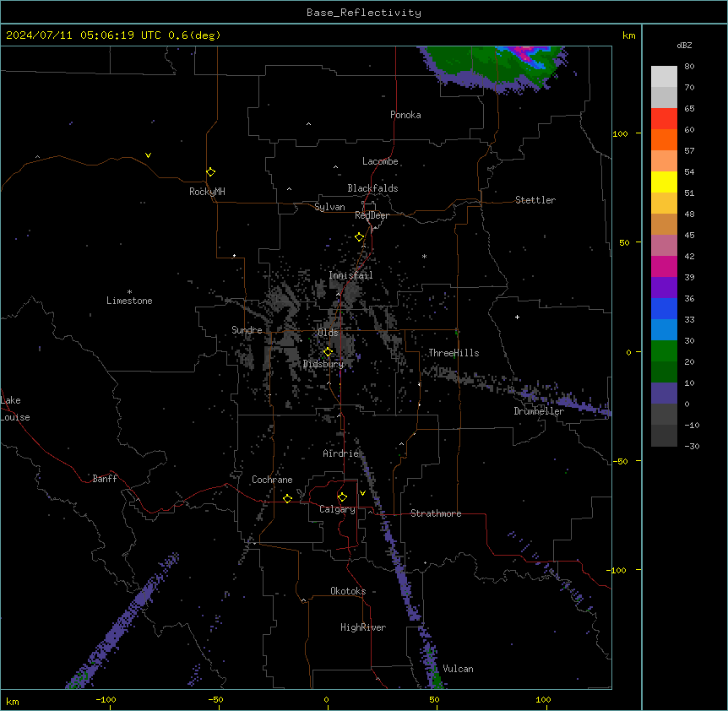Click the Didsbury label
728x711 pixels.
(x=323, y=364)
